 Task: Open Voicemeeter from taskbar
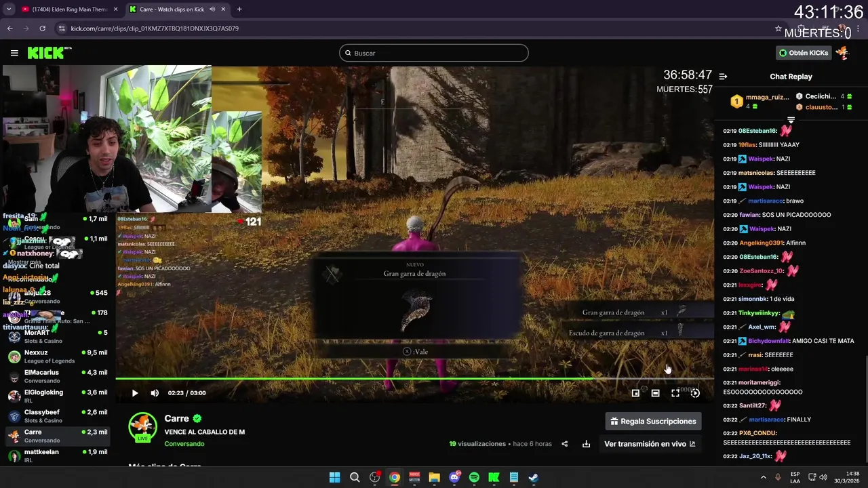point(414,477)
